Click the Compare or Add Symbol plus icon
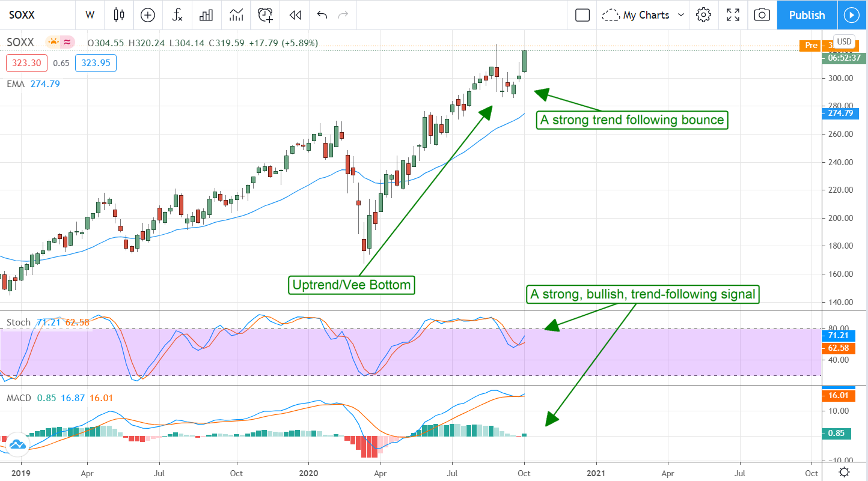The width and height of the screenshot is (868, 481). tap(147, 15)
